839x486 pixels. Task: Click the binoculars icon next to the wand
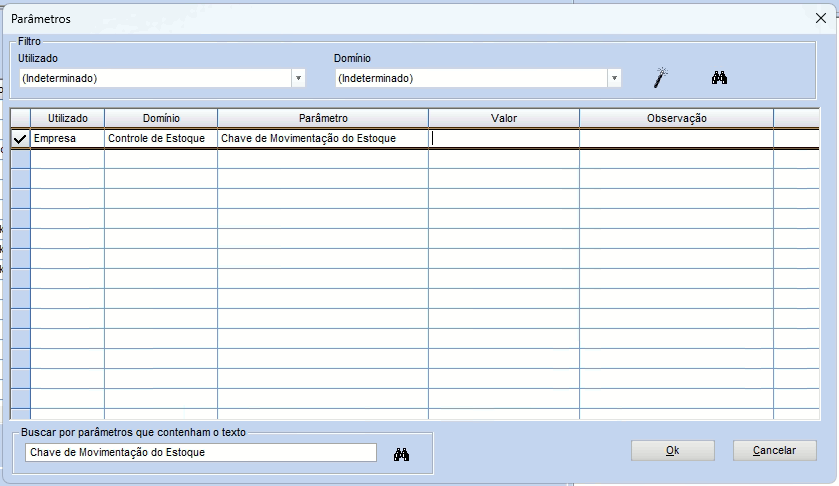tap(718, 77)
